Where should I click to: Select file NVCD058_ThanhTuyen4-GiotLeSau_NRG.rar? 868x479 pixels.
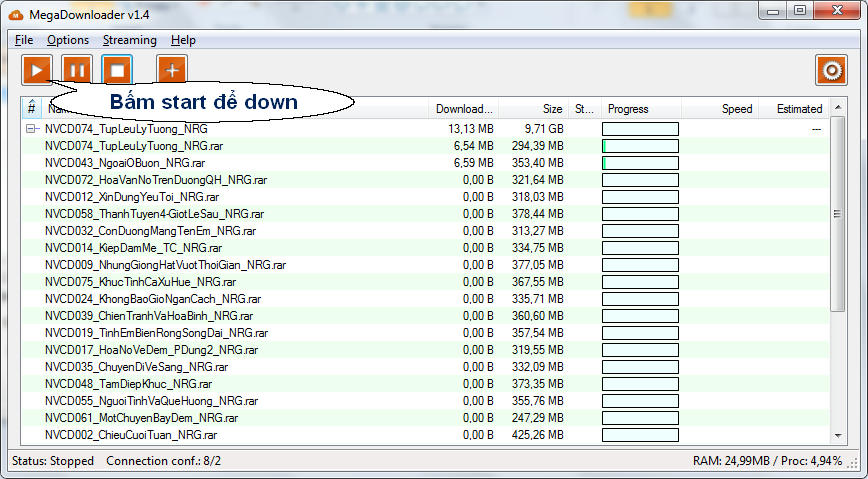click(154, 214)
